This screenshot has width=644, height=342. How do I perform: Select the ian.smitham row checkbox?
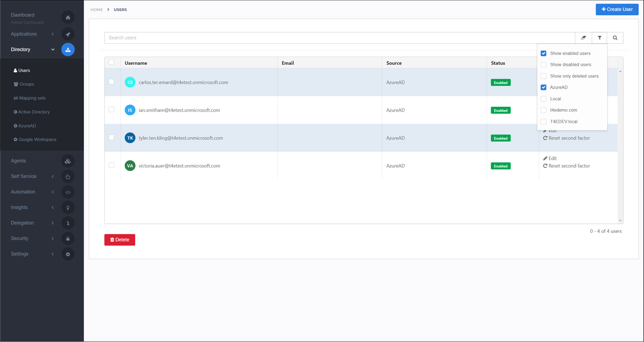pyautogui.click(x=111, y=109)
